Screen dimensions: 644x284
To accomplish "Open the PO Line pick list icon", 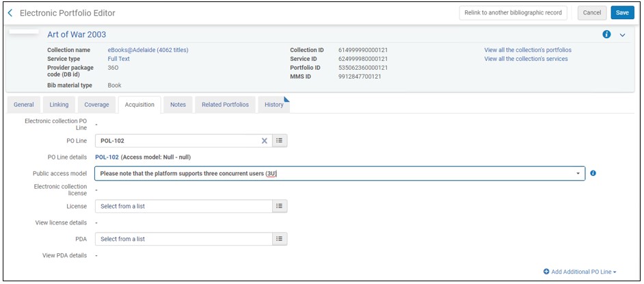I will point(279,141).
